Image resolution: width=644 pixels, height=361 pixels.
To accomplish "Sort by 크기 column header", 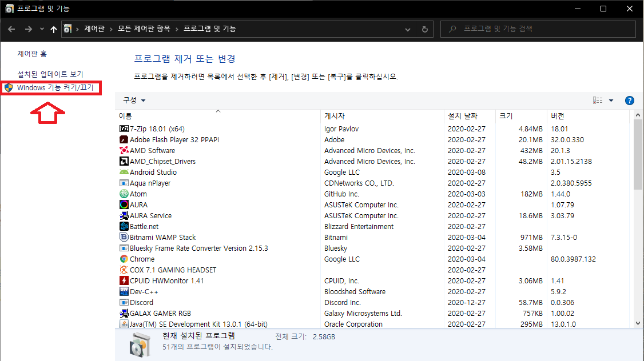I will pyautogui.click(x=522, y=116).
